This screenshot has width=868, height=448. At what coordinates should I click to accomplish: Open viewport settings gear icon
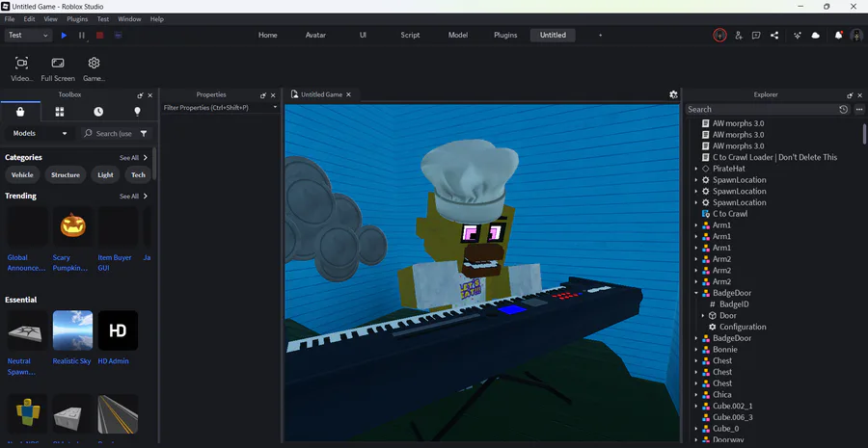(x=673, y=94)
